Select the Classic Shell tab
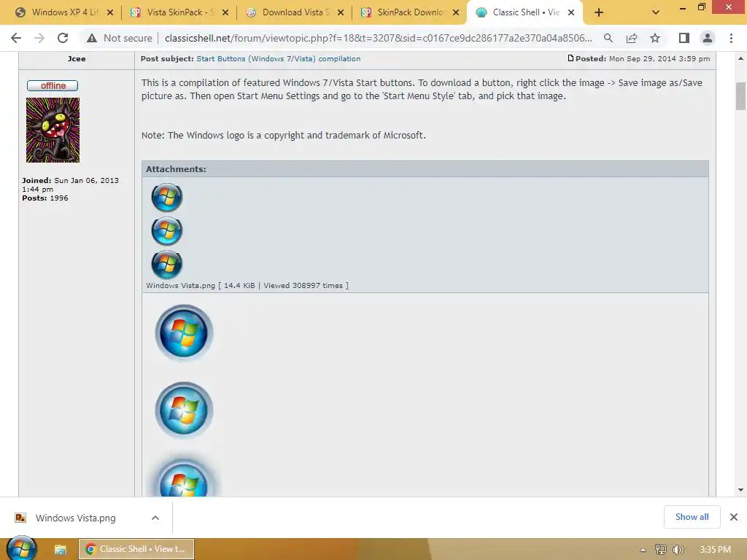Screen dimensions: 747x560 click(x=525, y=12)
